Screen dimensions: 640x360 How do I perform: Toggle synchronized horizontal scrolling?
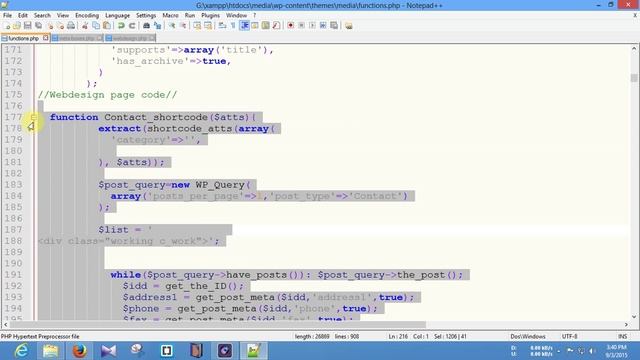[x=208, y=26]
